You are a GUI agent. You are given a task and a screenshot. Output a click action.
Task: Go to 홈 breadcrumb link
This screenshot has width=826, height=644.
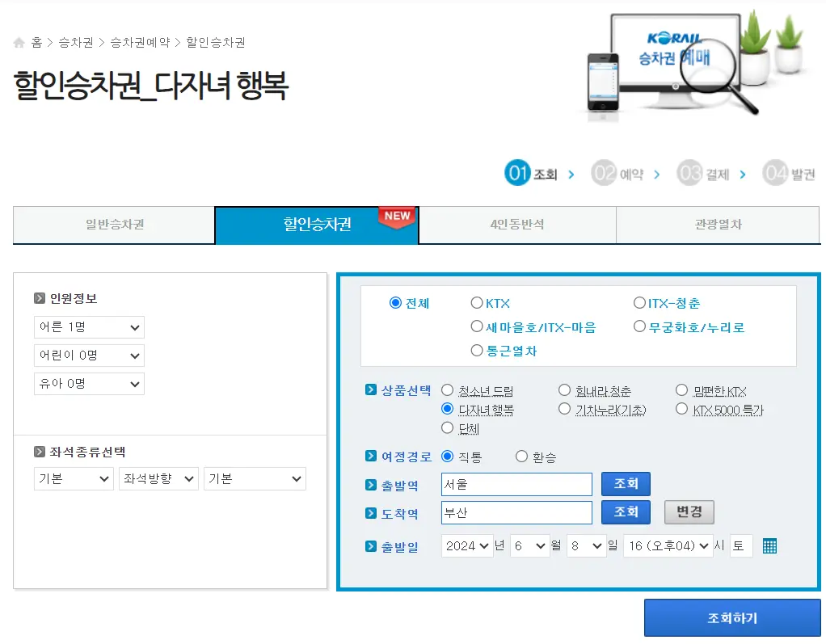coord(36,43)
